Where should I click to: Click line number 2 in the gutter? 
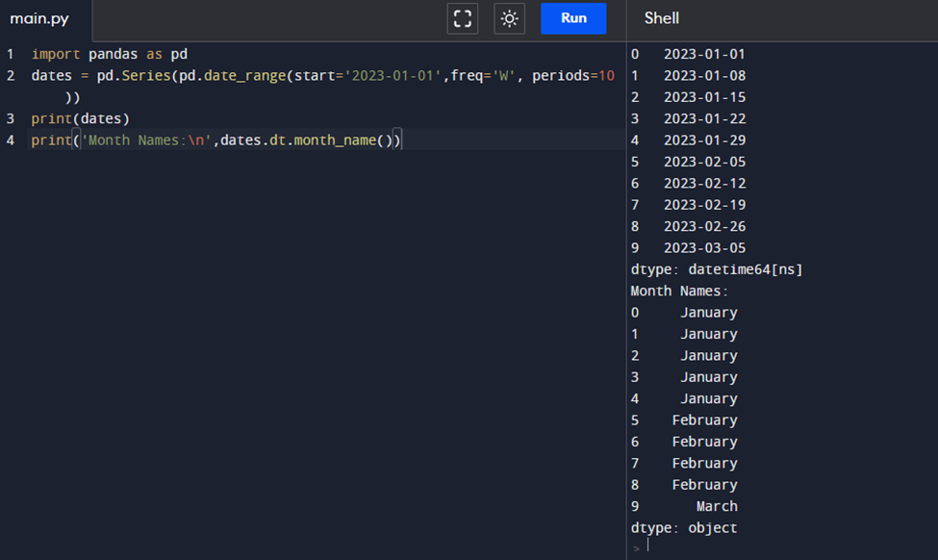coord(10,75)
